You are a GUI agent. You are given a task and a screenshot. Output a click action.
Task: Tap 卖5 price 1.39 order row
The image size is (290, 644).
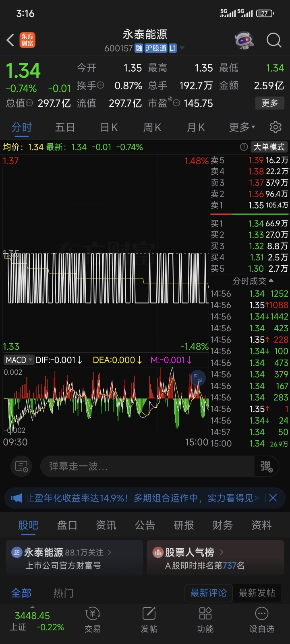coord(249,160)
